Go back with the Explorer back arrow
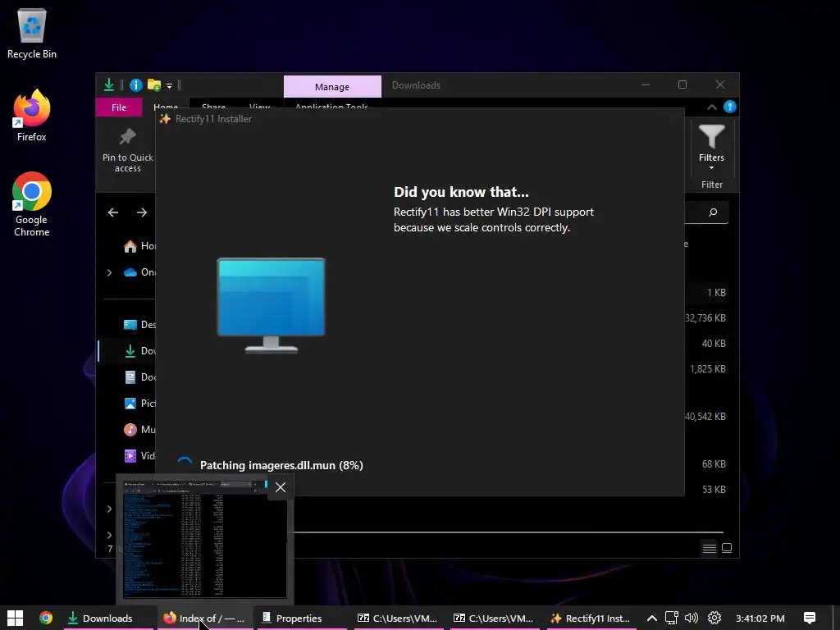 click(x=113, y=212)
